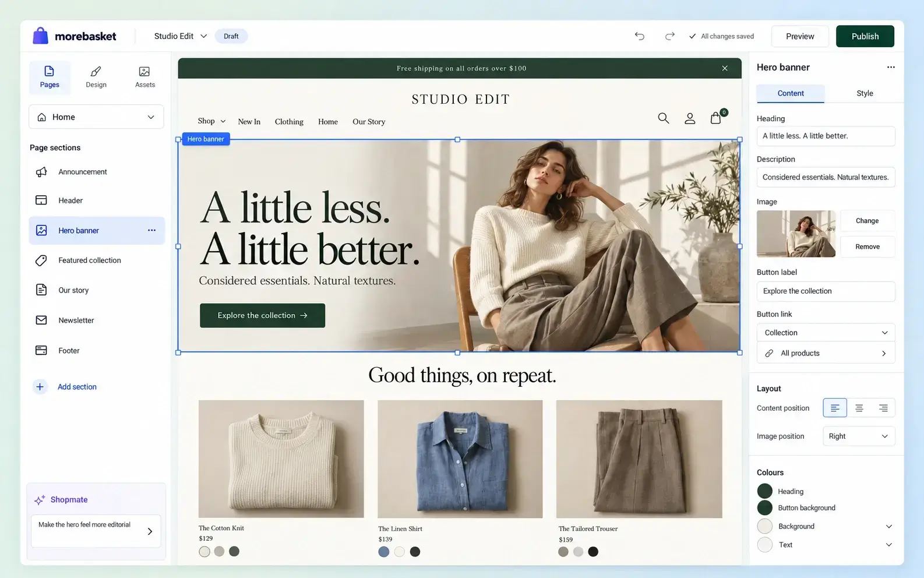
Task: Click Clothing in storefront navigation
Action: point(289,122)
